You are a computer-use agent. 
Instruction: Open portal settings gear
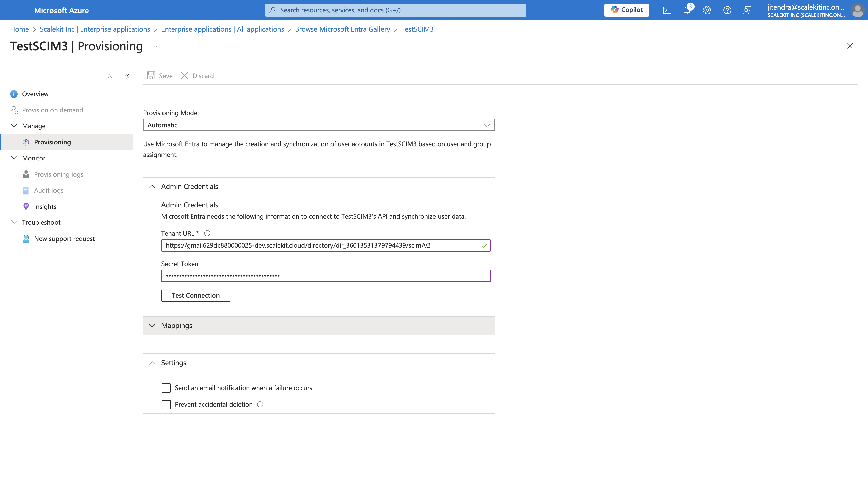point(707,10)
